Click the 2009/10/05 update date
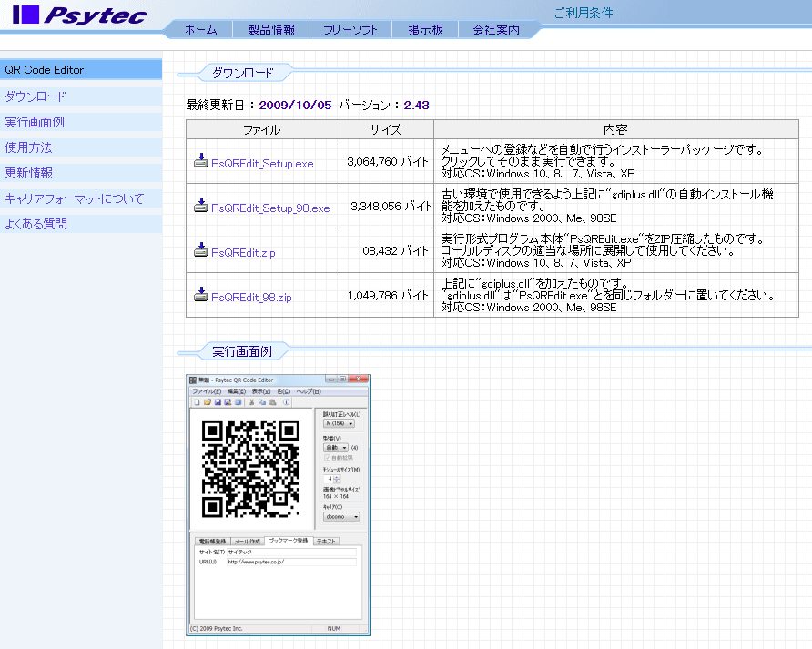 coord(295,106)
